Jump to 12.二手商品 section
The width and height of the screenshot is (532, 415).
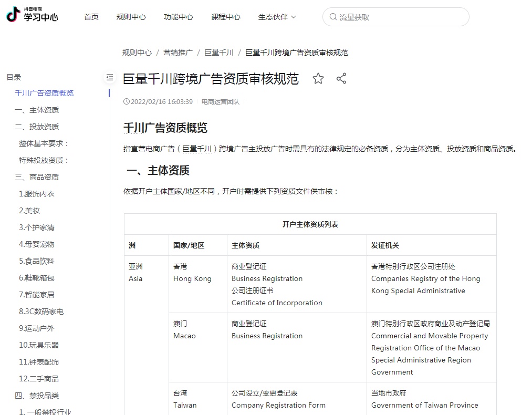tap(39, 379)
